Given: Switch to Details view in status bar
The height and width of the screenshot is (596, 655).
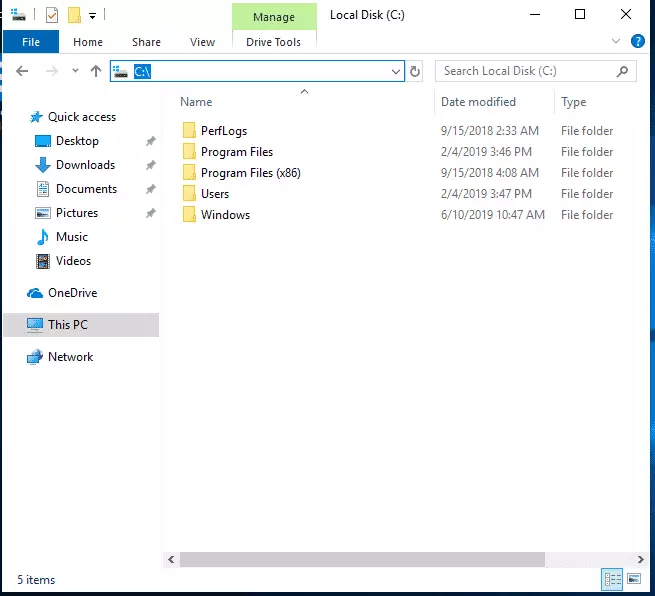Looking at the screenshot, I should (x=612, y=579).
